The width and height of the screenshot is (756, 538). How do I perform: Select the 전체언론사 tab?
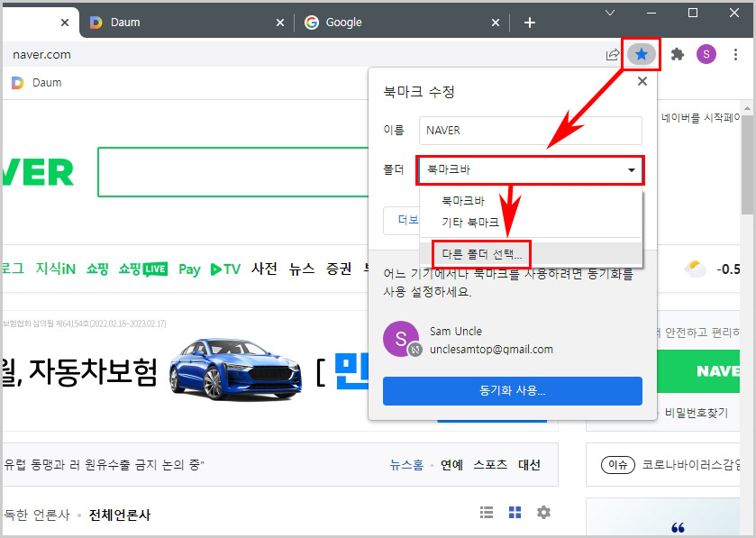[120, 515]
